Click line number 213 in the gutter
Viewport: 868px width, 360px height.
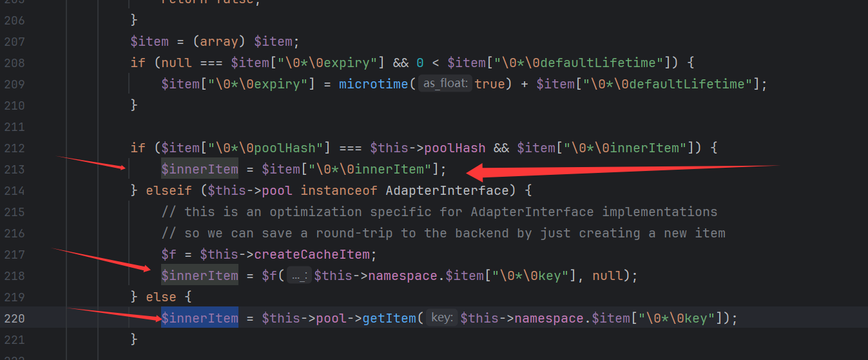tap(14, 169)
